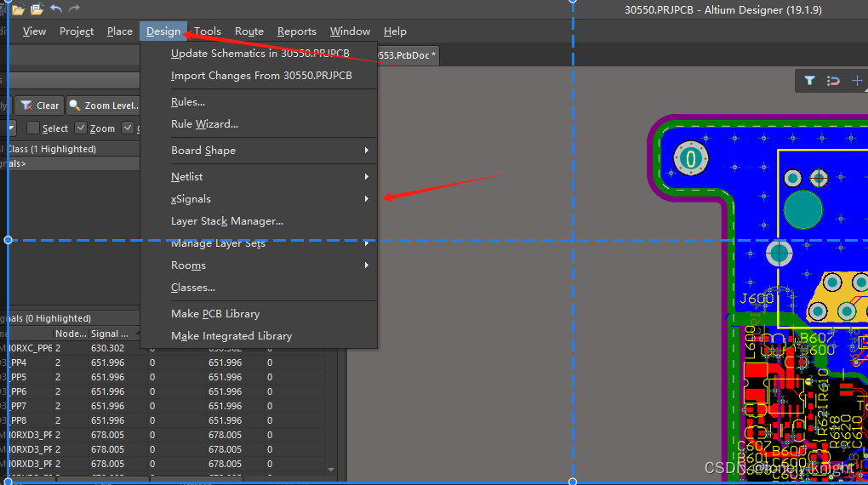
Task: Sort by the Node... column header
Action: [x=71, y=334]
